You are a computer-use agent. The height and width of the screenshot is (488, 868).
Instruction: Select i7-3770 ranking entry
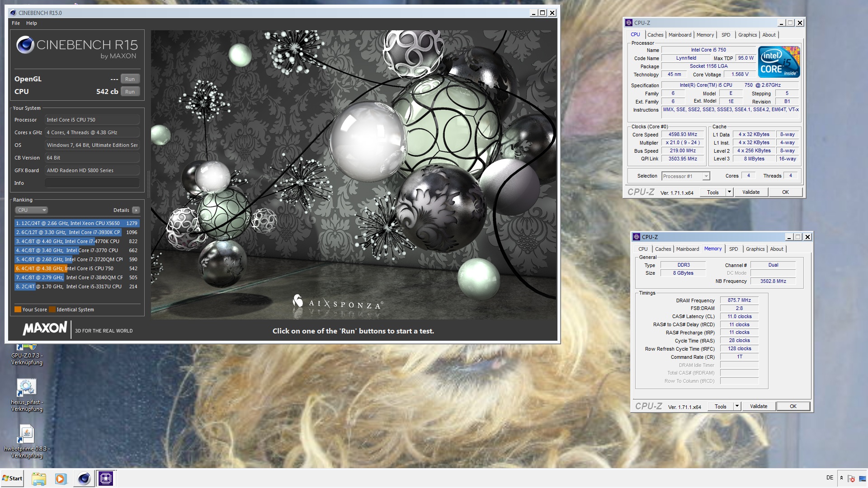77,250
